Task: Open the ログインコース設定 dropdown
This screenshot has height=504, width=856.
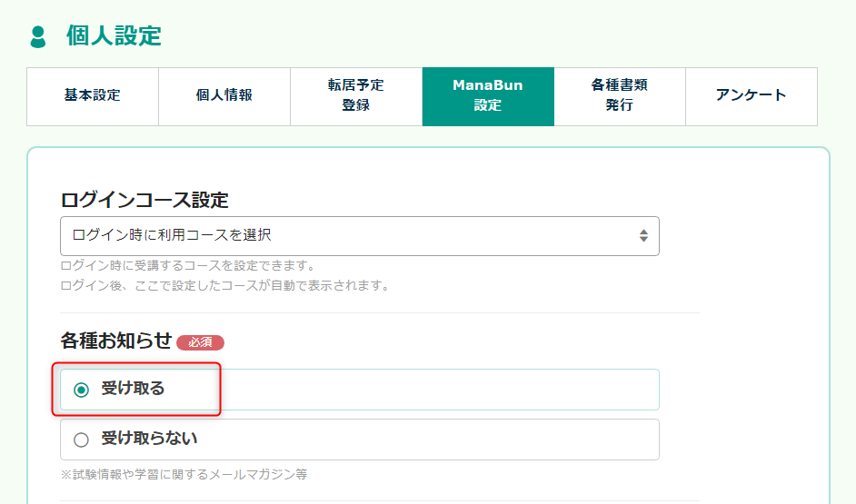Action: 360,235
